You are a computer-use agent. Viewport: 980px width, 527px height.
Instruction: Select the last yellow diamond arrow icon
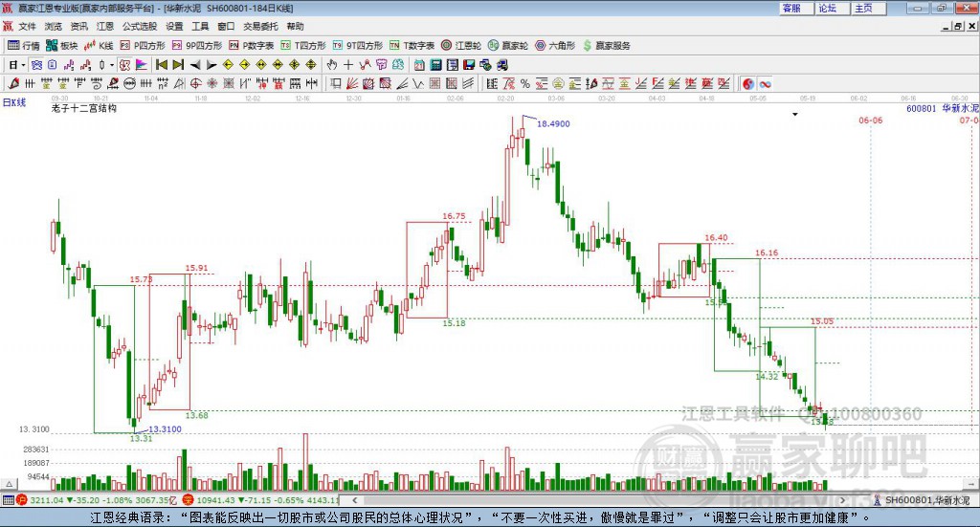coord(311,65)
